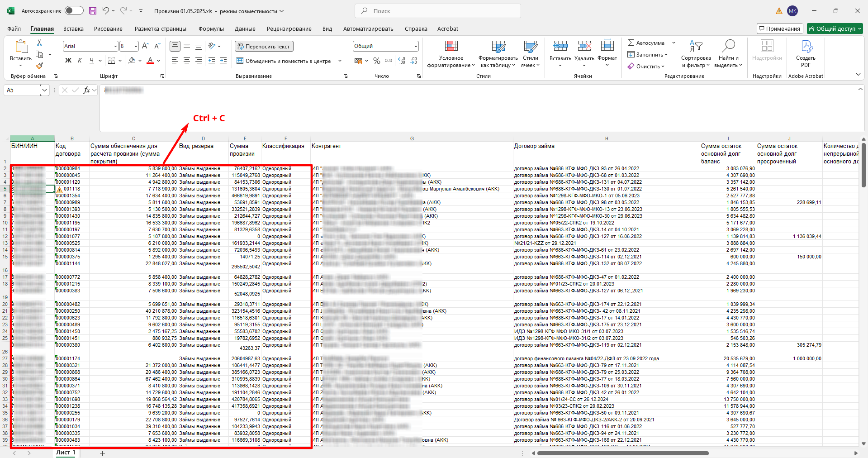The height and width of the screenshot is (458, 868).
Task: Switch to the 'Формулы' tab
Action: point(211,29)
